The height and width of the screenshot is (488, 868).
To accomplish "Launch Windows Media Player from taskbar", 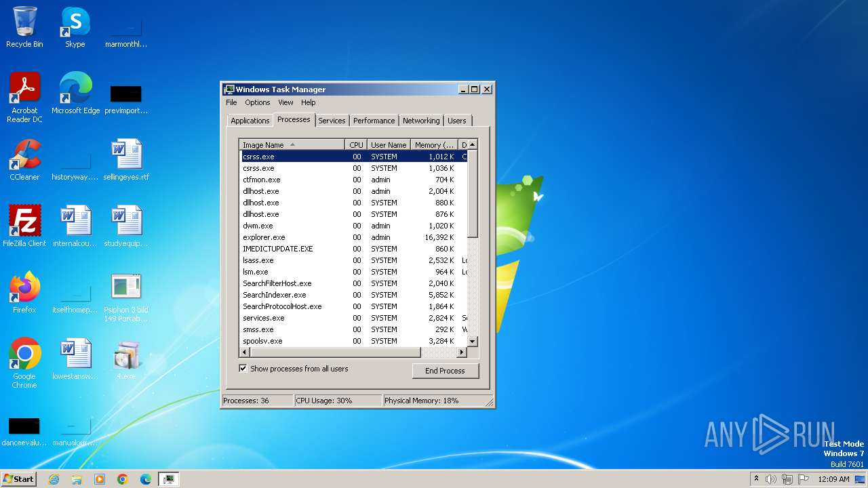I will [x=100, y=479].
